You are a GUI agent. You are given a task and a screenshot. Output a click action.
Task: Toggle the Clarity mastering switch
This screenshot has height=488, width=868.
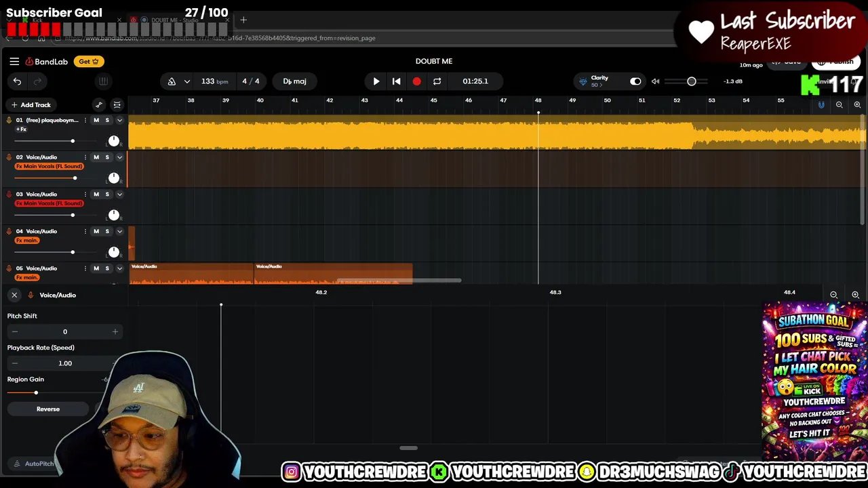(635, 81)
